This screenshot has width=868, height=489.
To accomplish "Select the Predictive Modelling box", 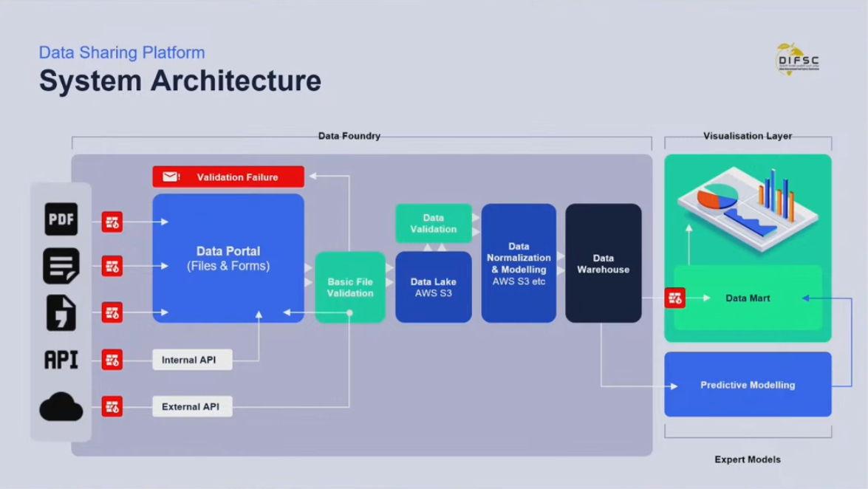I will click(748, 385).
